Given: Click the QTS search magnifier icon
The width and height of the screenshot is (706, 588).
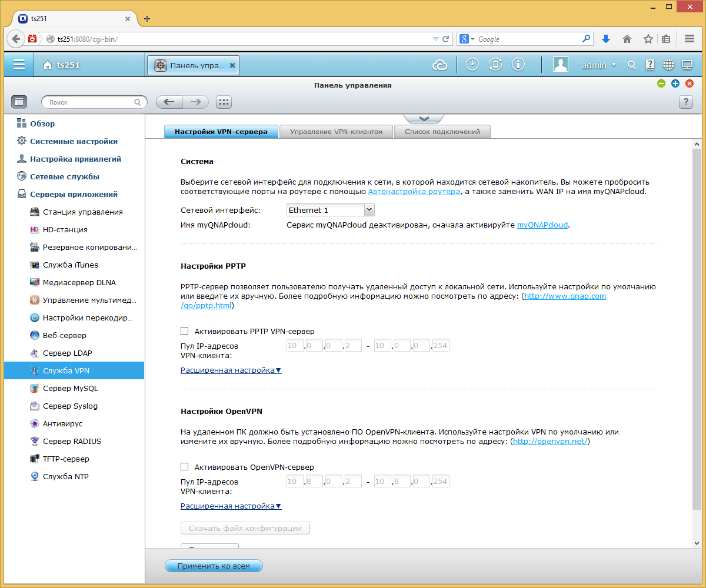Looking at the screenshot, I should (632, 65).
